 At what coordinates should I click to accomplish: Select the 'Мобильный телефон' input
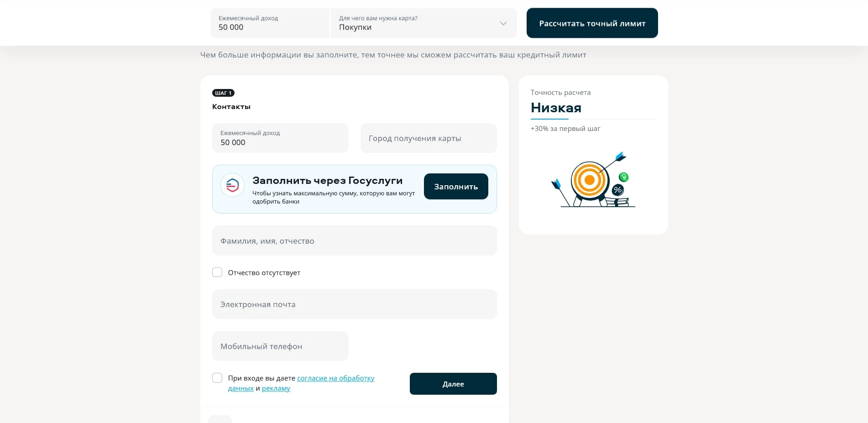pos(280,346)
